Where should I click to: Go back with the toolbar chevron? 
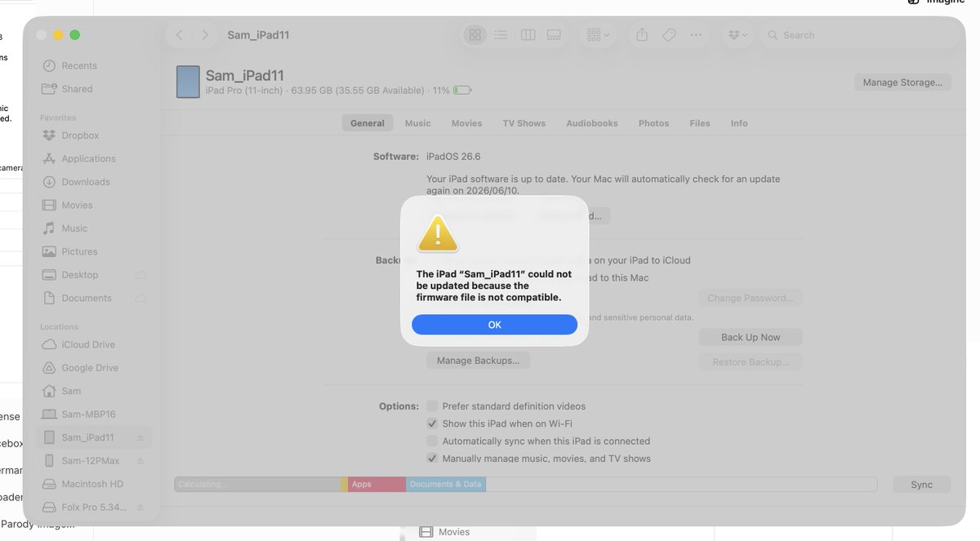(180, 35)
